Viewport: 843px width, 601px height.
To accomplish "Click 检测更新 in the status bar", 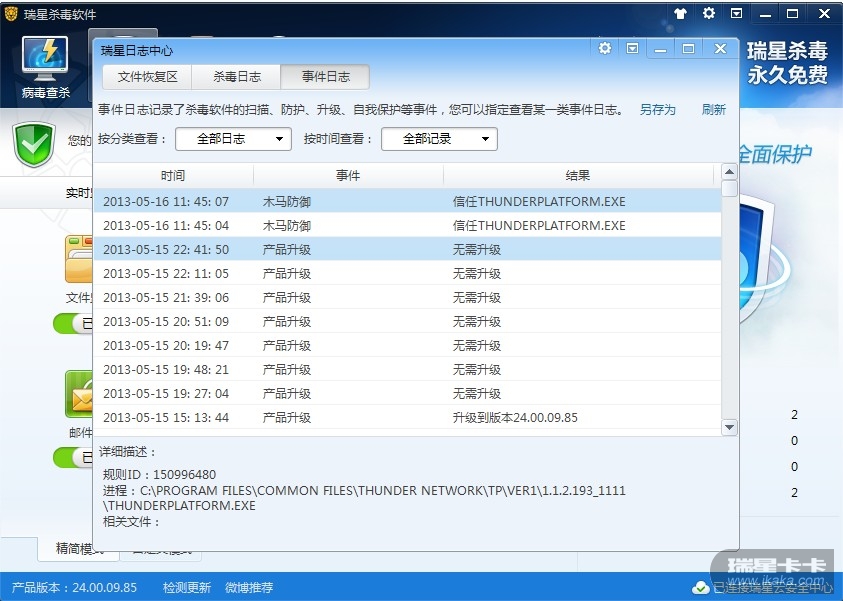I will point(187,588).
